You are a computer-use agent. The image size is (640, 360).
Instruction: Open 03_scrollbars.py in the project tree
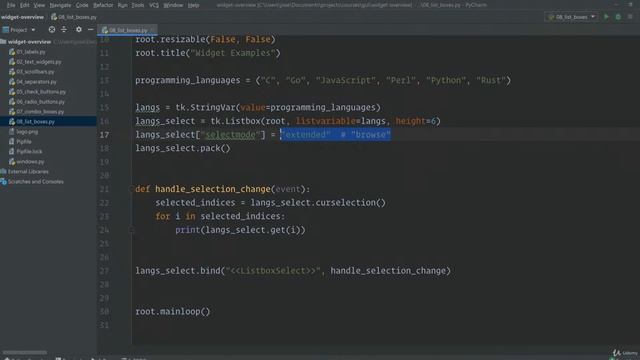point(35,72)
